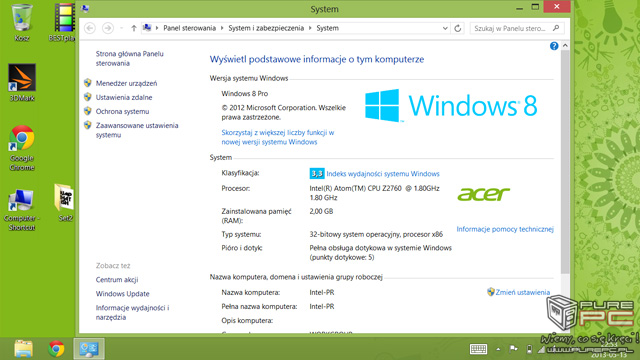Refresh the System page
The height and width of the screenshot is (360, 640).
tap(458, 28)
